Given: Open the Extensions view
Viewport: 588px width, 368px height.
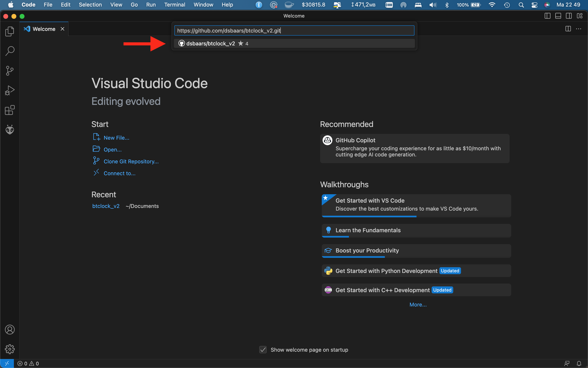Looking at the screenshot, I should click(10, 110).
